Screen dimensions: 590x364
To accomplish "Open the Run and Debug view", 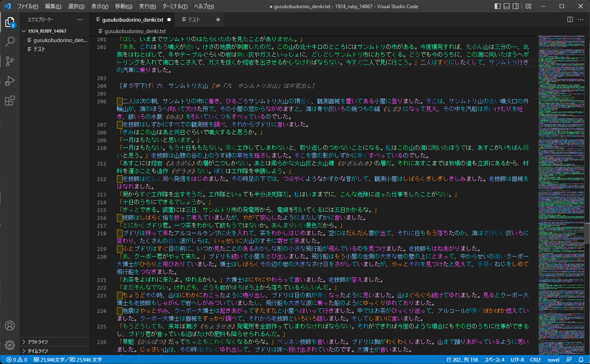I will coord(10,80).
